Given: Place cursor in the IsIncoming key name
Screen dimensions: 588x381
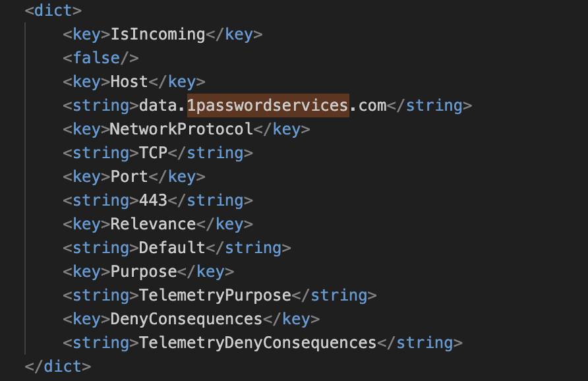Looking at the screenshot, I should click(158, 34).
